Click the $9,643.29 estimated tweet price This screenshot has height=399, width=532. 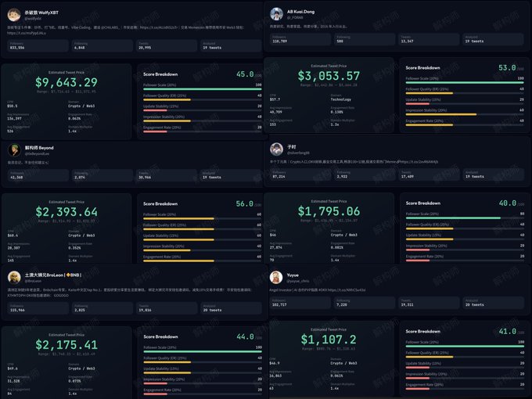66,82
